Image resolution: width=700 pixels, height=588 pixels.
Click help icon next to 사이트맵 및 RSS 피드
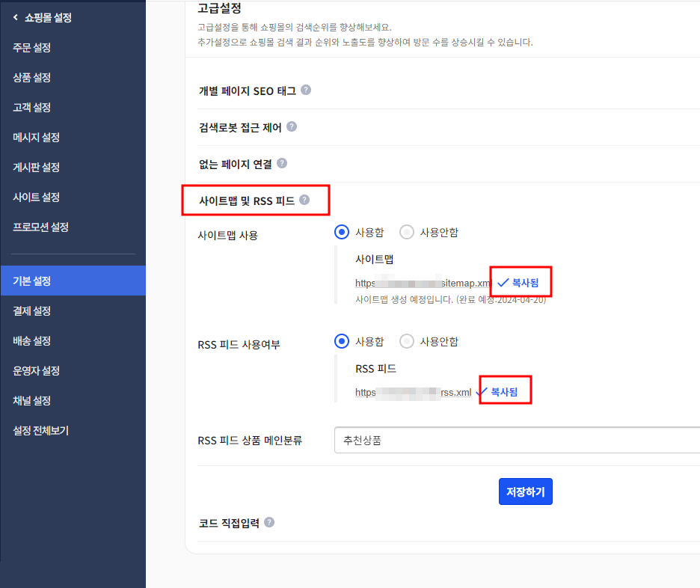pyautogui.click(x=305, y=200)
